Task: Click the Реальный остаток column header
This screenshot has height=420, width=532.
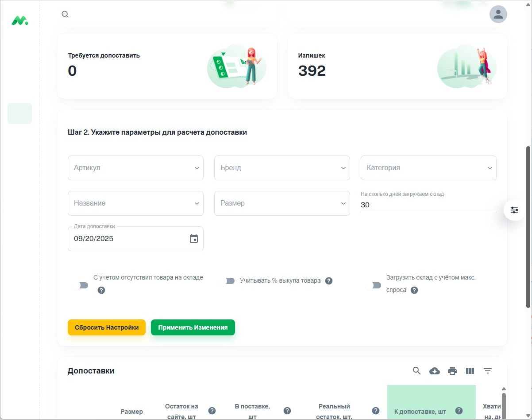Action: click(x=334, y=412)
